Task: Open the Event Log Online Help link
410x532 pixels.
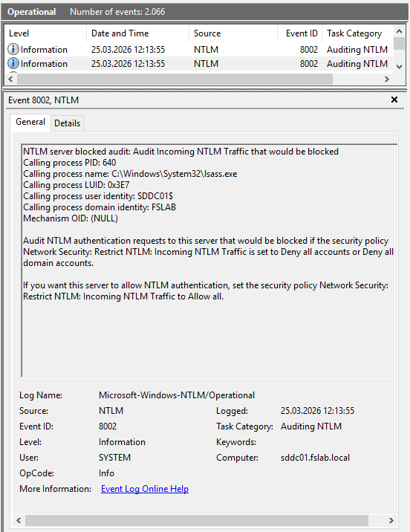Action: point(145,489)
